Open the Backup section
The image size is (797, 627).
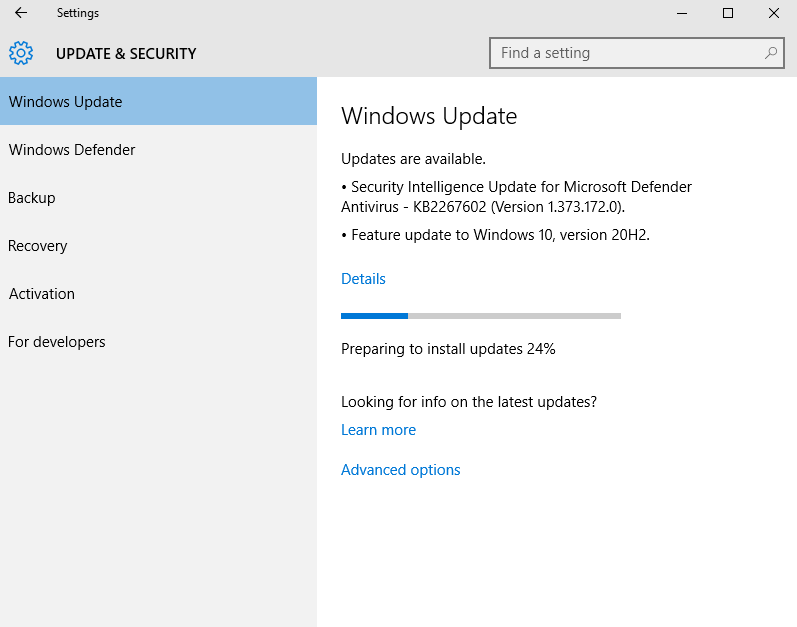click(x=158, y=197)
